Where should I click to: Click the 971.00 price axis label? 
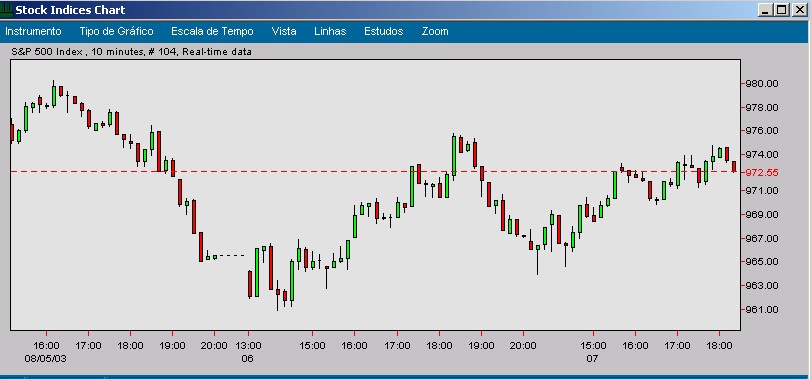click(x=762, y=191)
